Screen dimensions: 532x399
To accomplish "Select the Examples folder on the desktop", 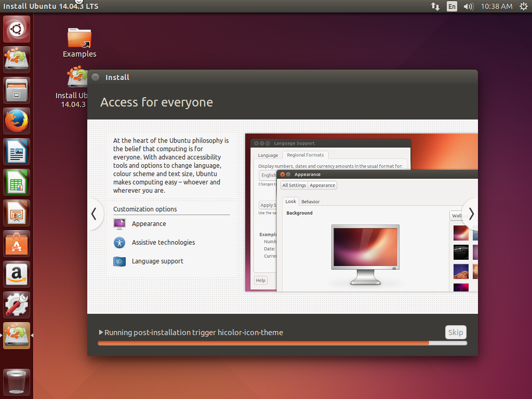I will pos(79,43).
